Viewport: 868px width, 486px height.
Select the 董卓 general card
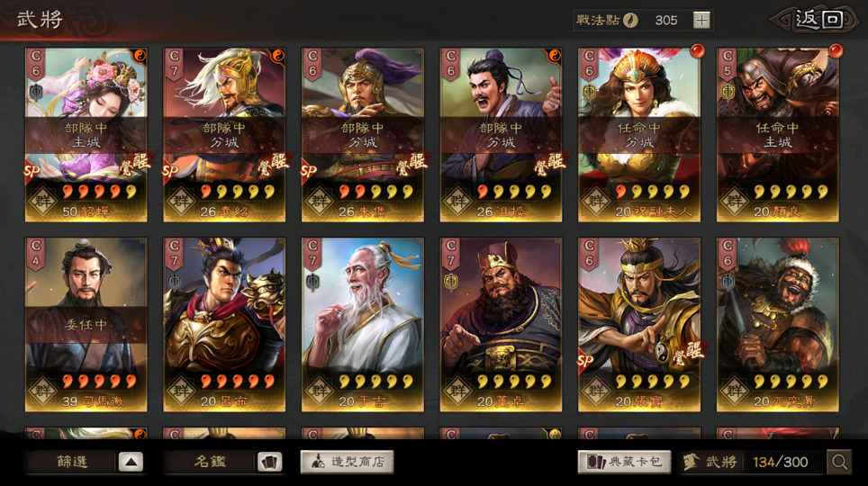(x=501, y=324)
